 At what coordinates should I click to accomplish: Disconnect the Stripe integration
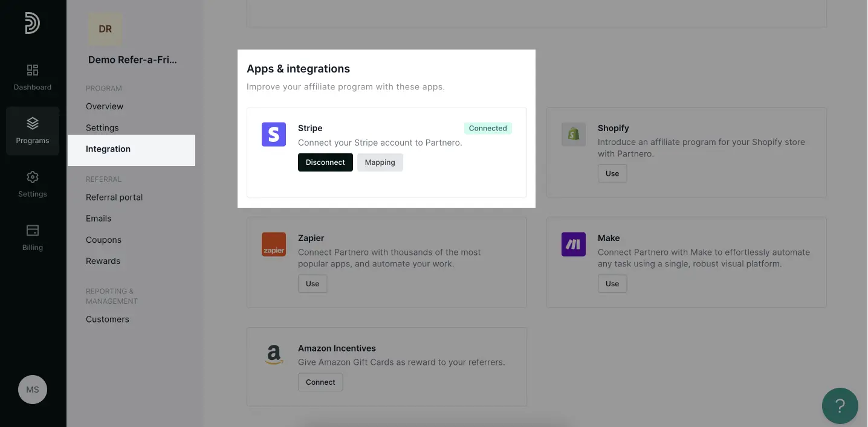pyautogui.click(x=325, y=162)
